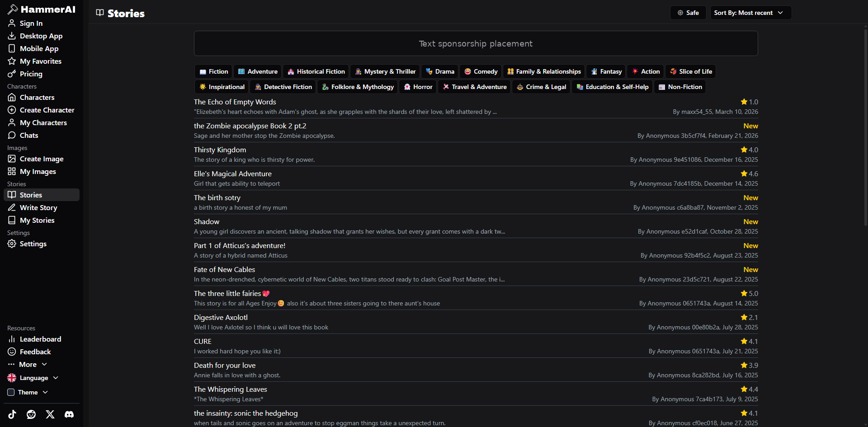
Task: Click the Leaderboard bar chart icon
Action: point(12,339)
